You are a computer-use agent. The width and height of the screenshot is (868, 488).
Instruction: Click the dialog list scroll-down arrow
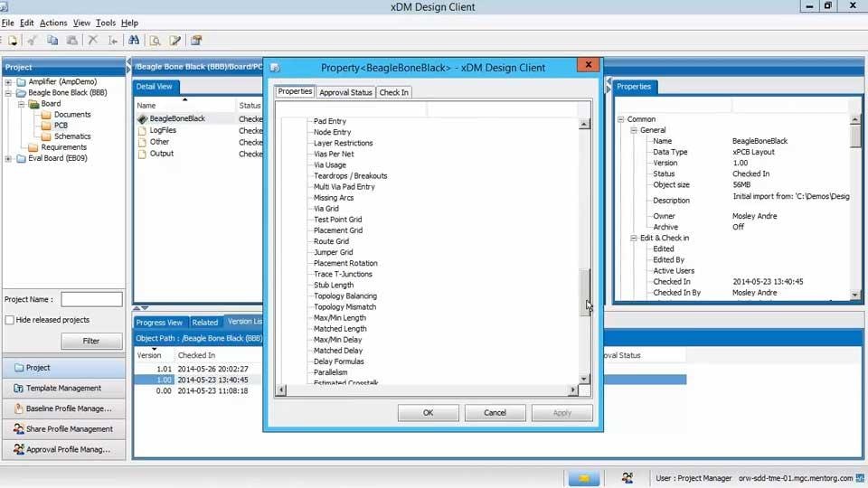tap(585, 379)
